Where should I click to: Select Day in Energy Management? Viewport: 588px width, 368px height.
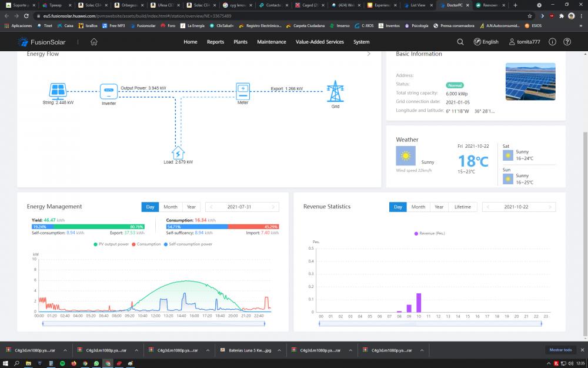point(150,207)
